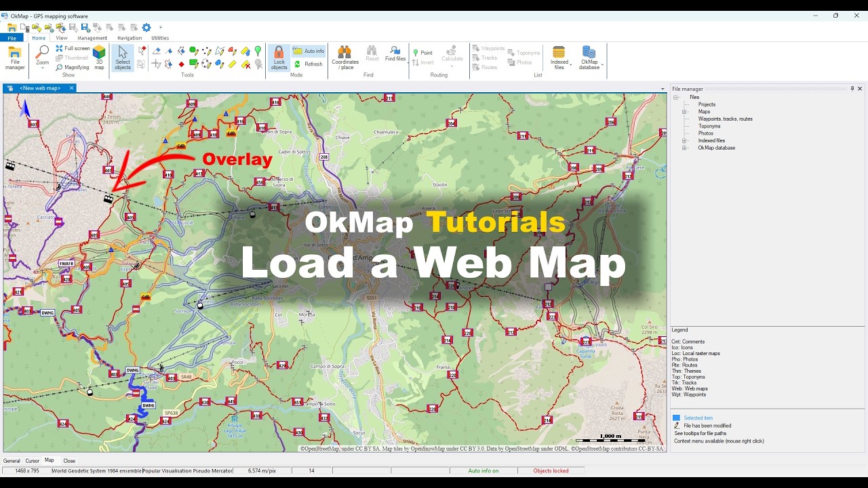This screenshot has width=868, height=488.
Task: Open the 3D map view
Action: 99,57
